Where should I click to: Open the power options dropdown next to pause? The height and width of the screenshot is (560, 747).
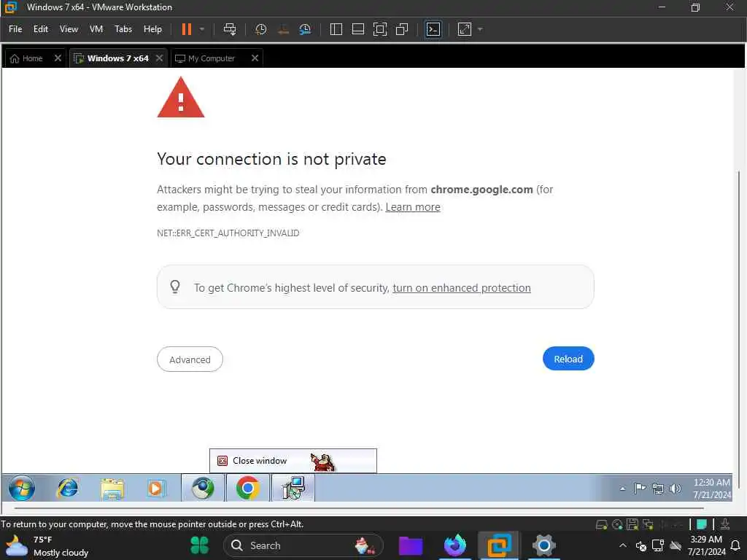click(x=202, y=29)
